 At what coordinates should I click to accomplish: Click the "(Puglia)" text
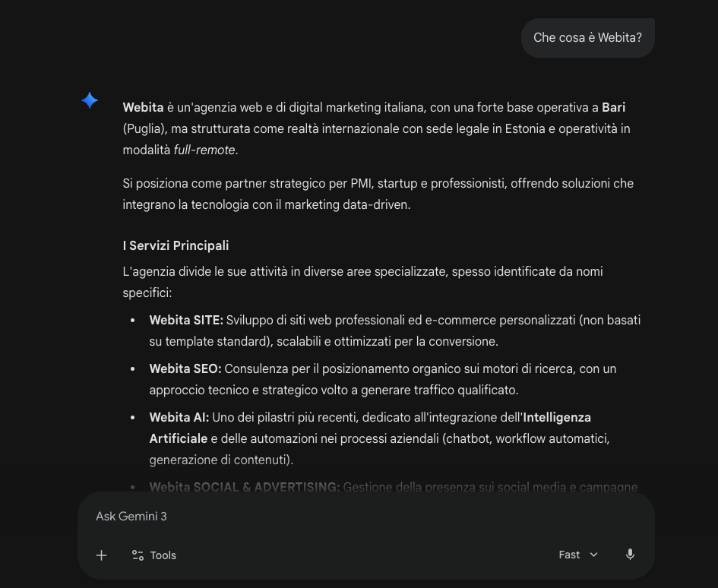click(144, 128)
